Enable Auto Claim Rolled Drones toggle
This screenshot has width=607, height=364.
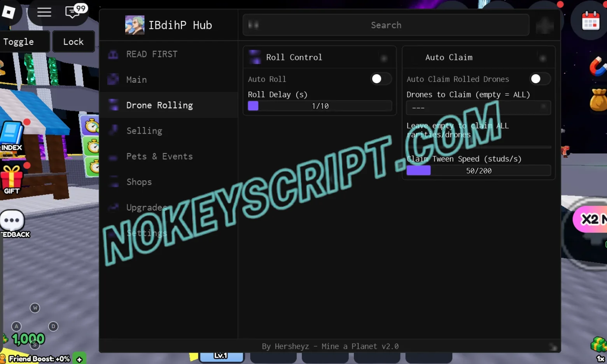tap(540, 79)
